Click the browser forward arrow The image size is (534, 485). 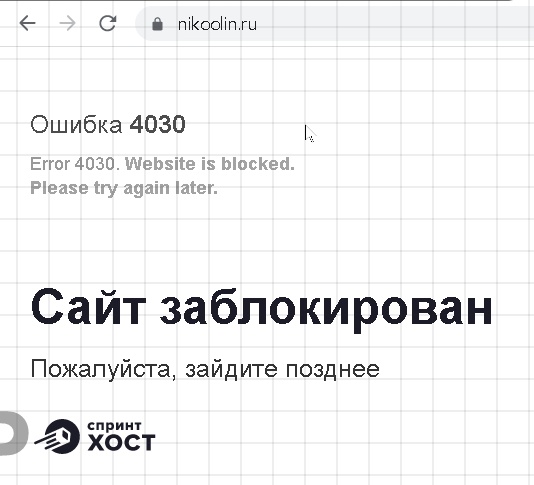(67, 24)
